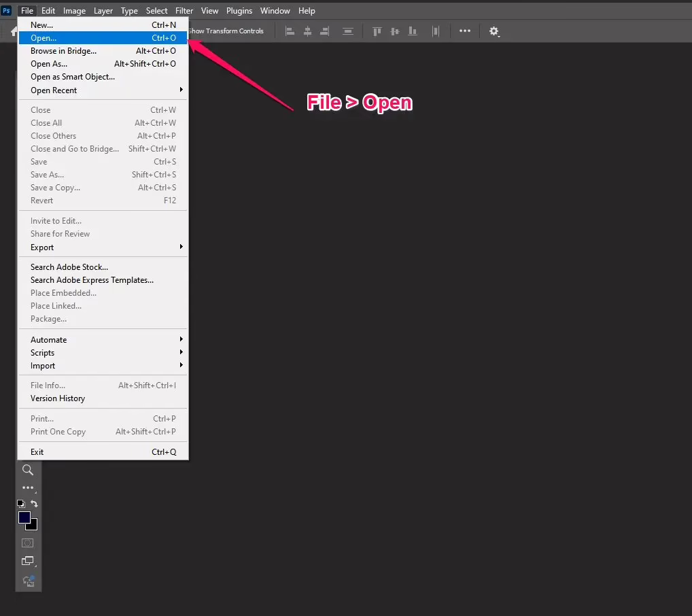Viewport: 692px width, 616px height.
Task: Set the foreground color swatch
Action: [x=24, y=517]
